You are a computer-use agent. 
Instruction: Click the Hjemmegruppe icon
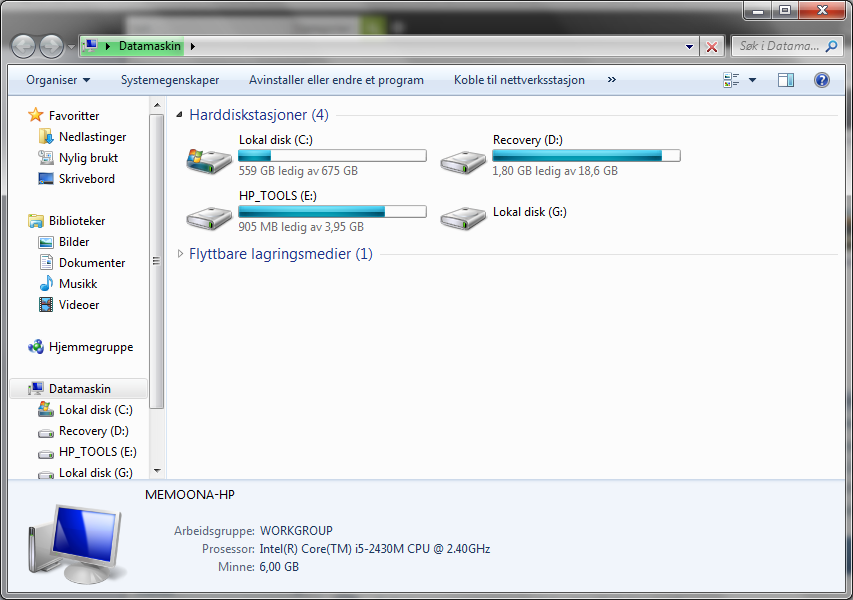click(x=36, y=347)
